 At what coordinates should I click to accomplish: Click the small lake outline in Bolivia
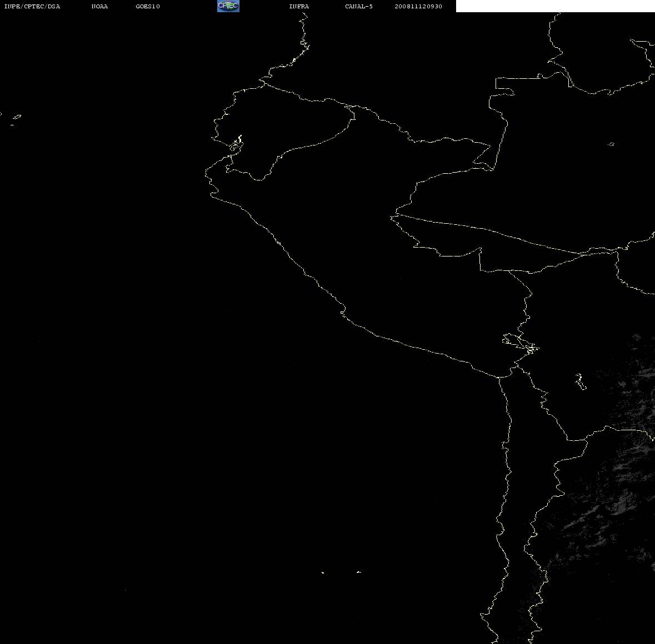[580, 381]
